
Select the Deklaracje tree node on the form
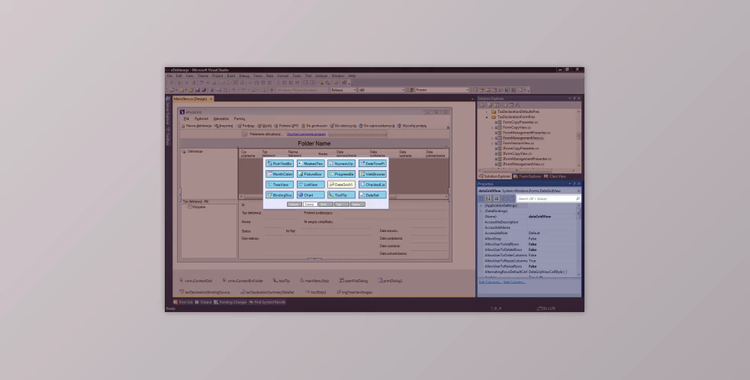tap(192, 151)
